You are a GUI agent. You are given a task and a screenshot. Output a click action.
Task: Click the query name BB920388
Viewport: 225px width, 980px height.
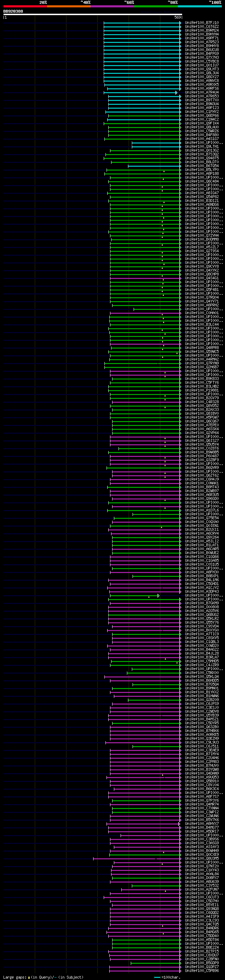pos(13,11)
